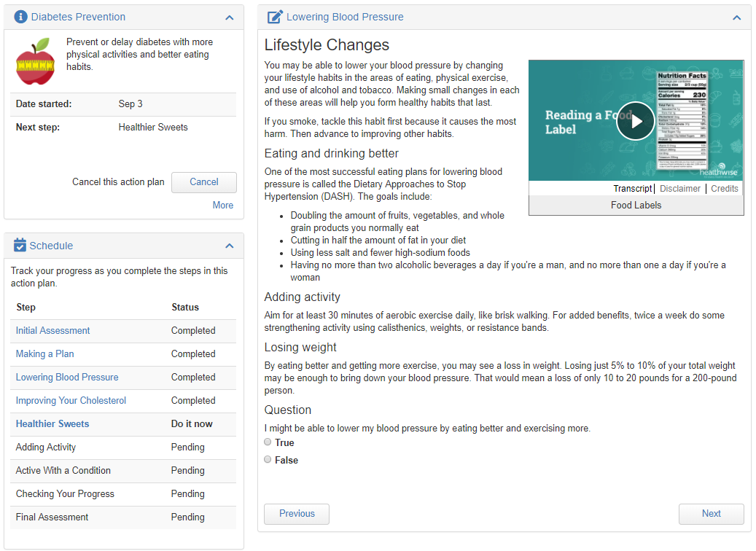Click the Diabetes Prevention info icon

pyautogui.click(x=20, y=17)
